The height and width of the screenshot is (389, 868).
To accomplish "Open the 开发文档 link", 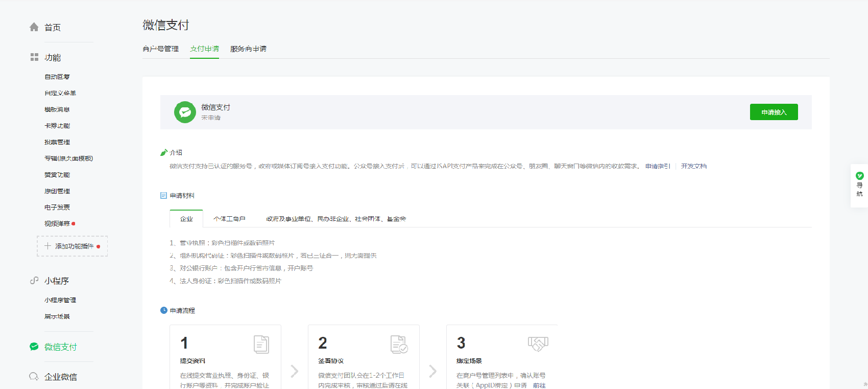I will coord(694,166).
